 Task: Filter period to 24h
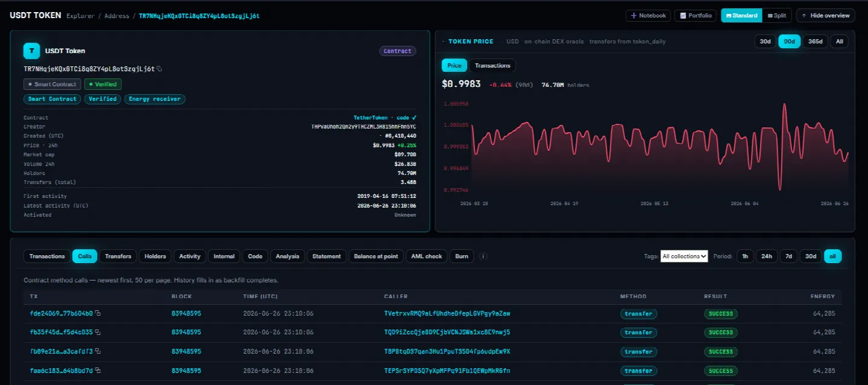point(767,256)
